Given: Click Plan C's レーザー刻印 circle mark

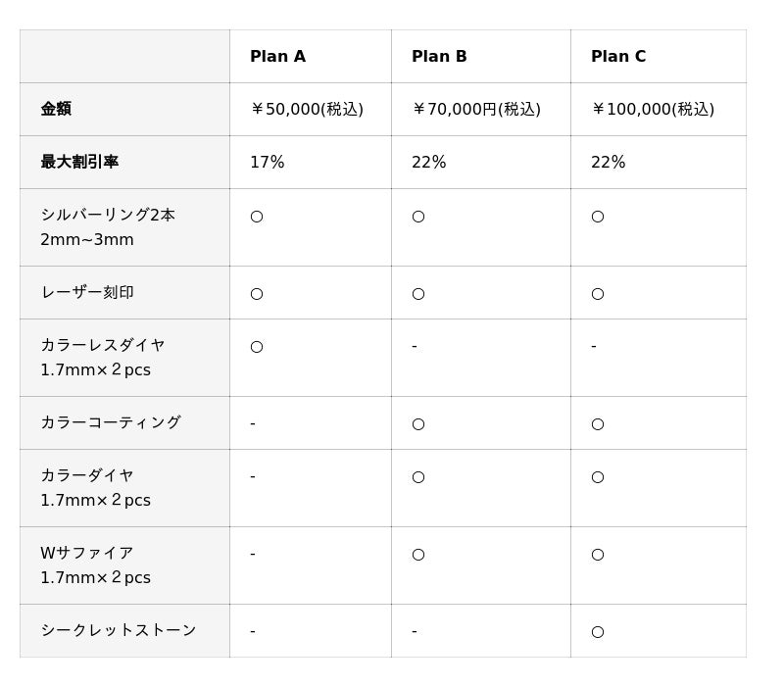Looking at the screenshot, I should (x=598, y=294).
